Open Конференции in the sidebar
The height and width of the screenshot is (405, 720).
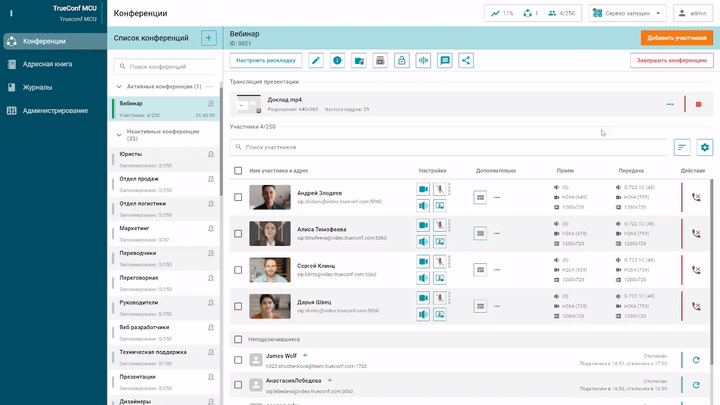tap(54, 41)
